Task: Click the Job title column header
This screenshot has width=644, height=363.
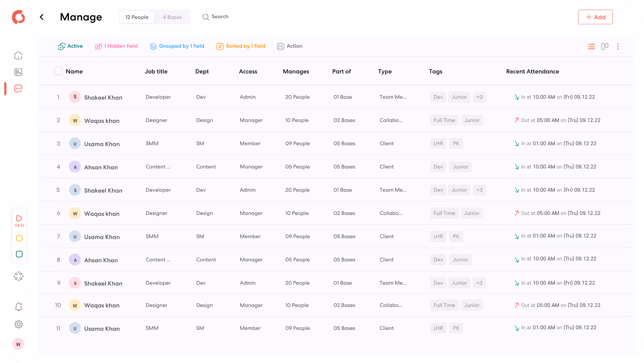Action: (156, 72)
